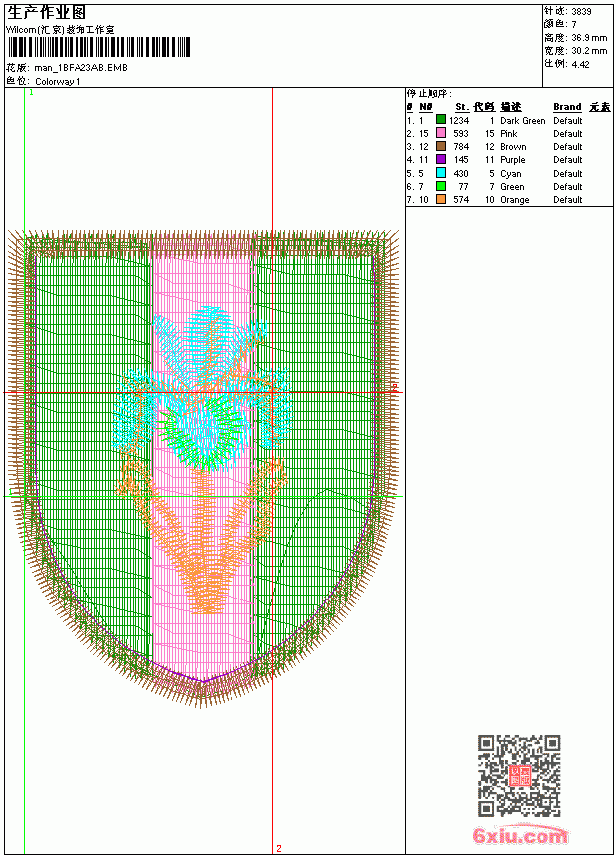
Task: Click the file name man_1BFA23AB.EMB
Action: (x=80, y=68)
